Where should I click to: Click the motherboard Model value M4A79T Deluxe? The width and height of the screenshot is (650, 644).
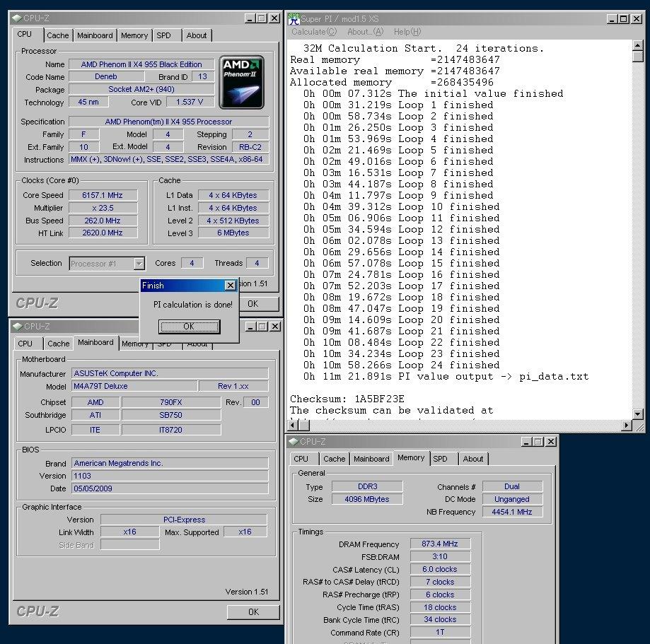(134, 386)
